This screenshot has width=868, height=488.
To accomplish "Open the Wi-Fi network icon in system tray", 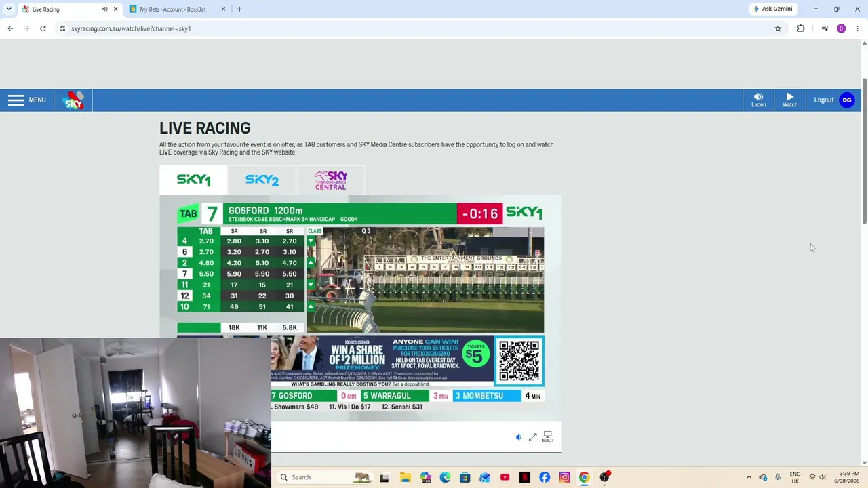I will tap(812, 477).
